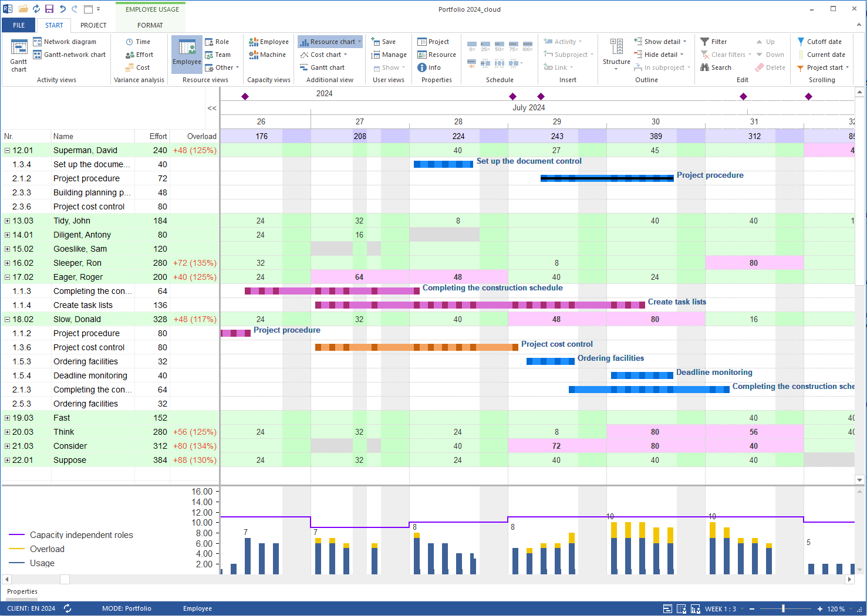This screenshot has height=616, width=867.
Task: Click the Undo icon in title bar
Action: pos(62,9)
